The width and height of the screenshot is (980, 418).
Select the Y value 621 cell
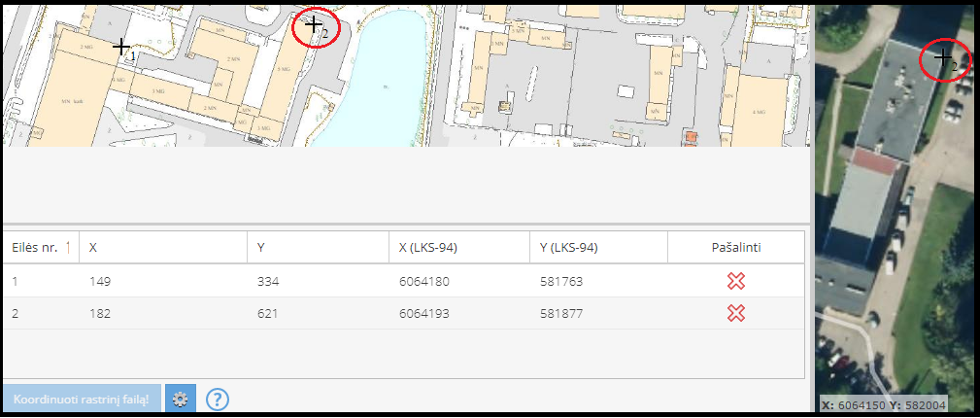click(267, 313)
